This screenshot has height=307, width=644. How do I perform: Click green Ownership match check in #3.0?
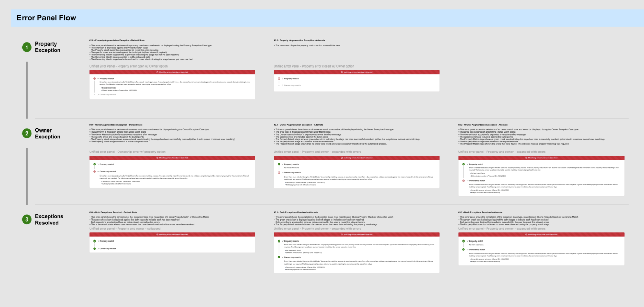(x=94, y=248)
